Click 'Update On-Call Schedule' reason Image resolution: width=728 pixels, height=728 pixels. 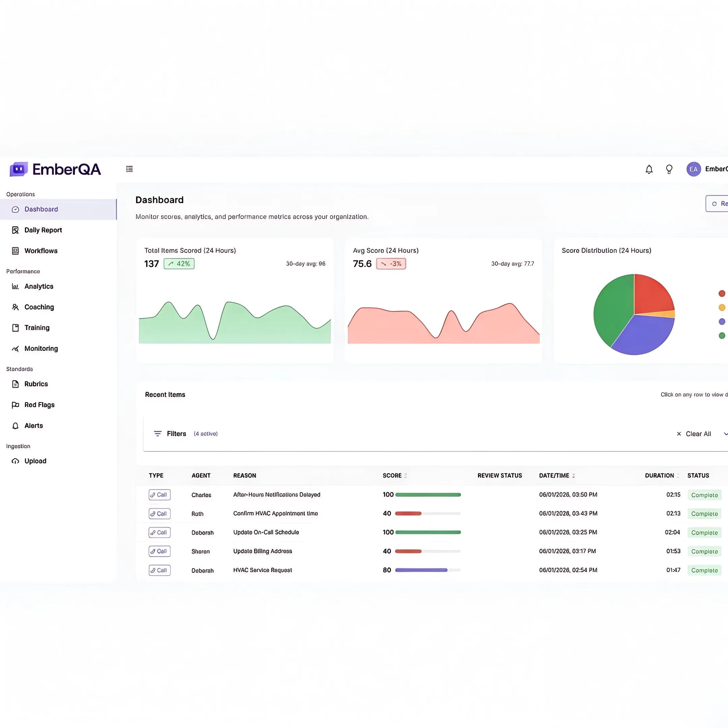click(266, 533)
